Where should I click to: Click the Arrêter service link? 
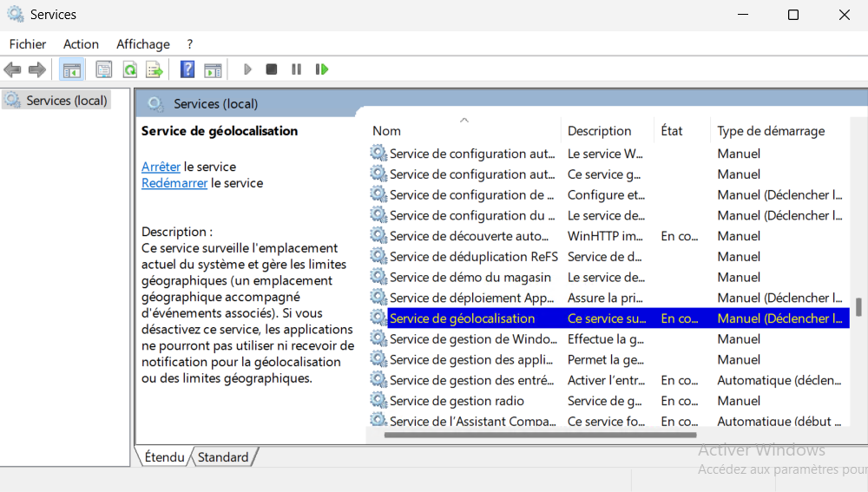tap(161, 167)
